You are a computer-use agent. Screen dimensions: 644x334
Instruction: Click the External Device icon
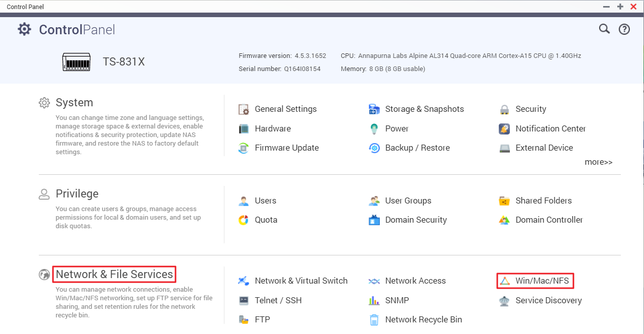pyautogui.click(x=504, y=148)
